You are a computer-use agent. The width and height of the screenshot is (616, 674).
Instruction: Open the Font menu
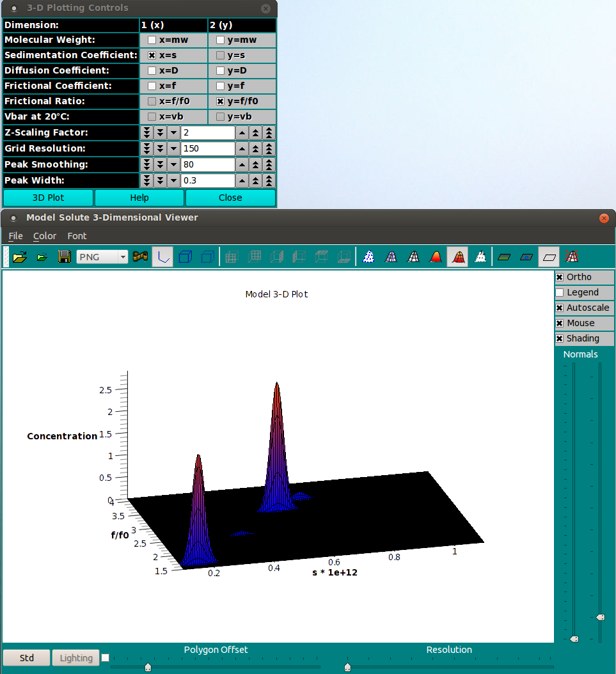click(x=77, y=236)
